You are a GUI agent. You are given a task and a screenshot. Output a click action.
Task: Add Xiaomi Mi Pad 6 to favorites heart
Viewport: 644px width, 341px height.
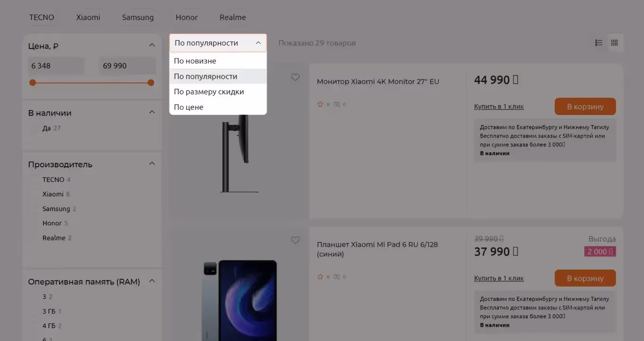(295, 240)
